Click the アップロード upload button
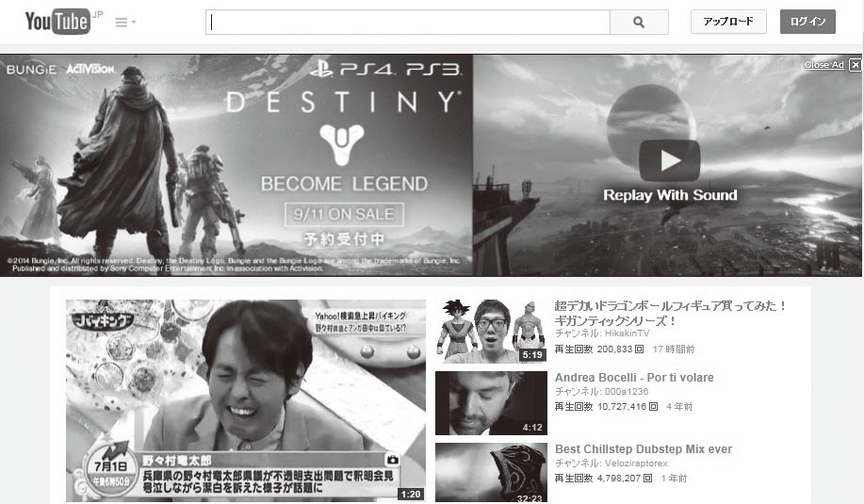The image size is (864, 504). [x=728, y=22]
